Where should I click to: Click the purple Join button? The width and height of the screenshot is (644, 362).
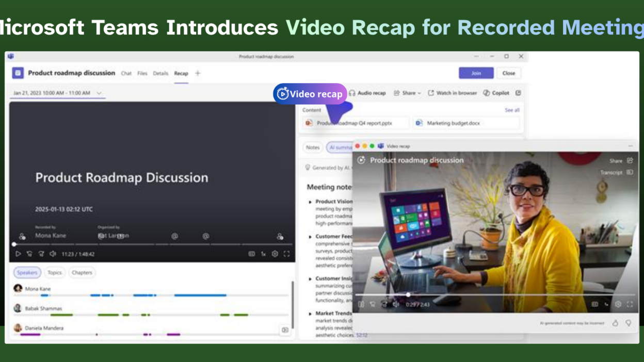point(476,73)
